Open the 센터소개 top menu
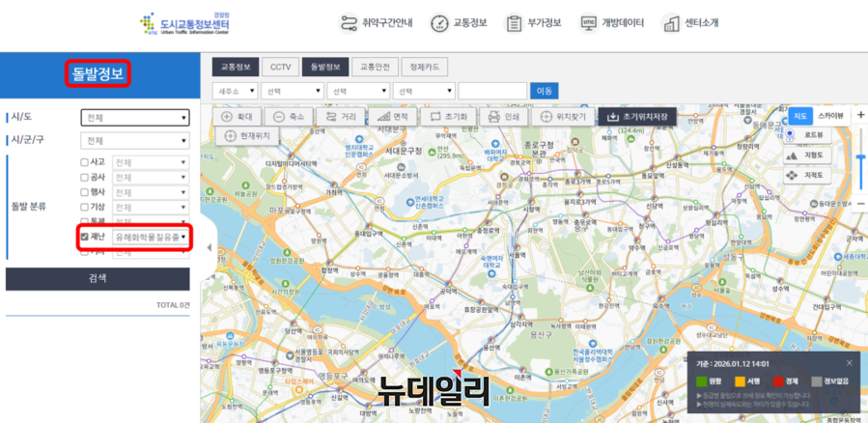Viewport: 868px width, 423px height. click(x=689, y=23)
